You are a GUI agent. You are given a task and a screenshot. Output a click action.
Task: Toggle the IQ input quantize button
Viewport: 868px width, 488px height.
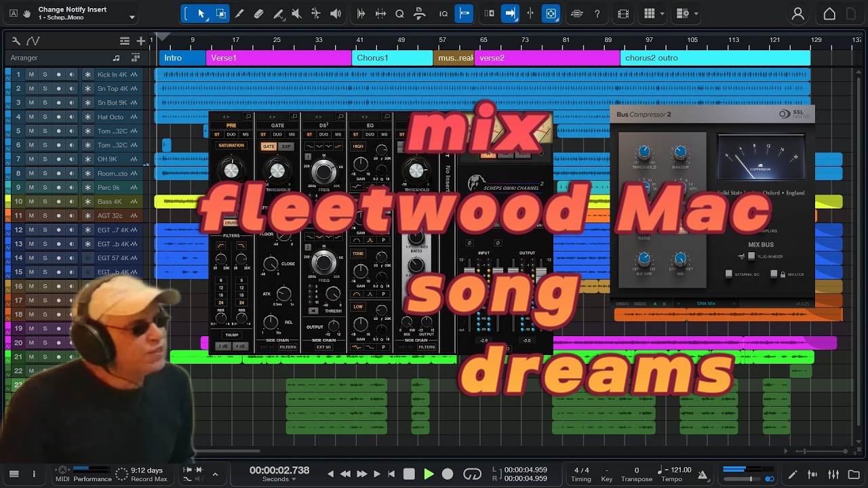(x=443, y=14)
